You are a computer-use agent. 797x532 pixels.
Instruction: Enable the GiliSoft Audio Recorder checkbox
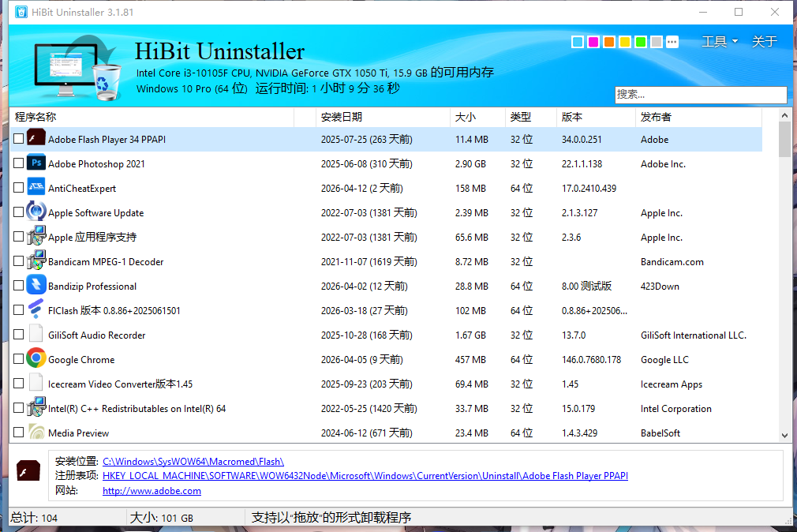19,335
